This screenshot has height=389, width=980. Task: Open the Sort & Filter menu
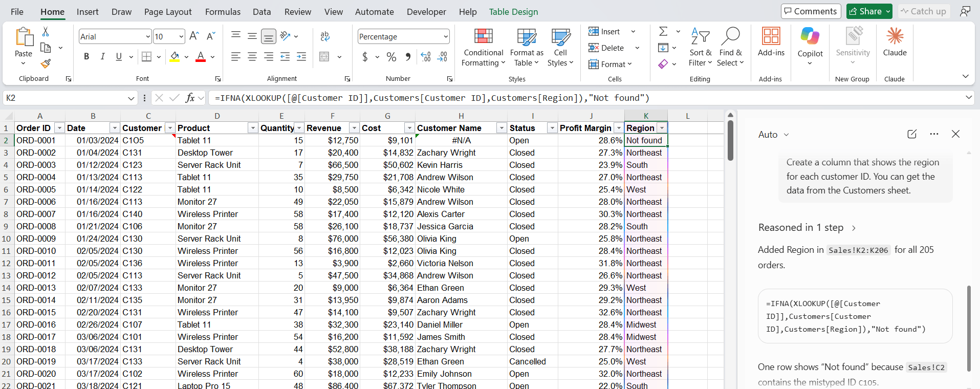[x=700, y=47]
